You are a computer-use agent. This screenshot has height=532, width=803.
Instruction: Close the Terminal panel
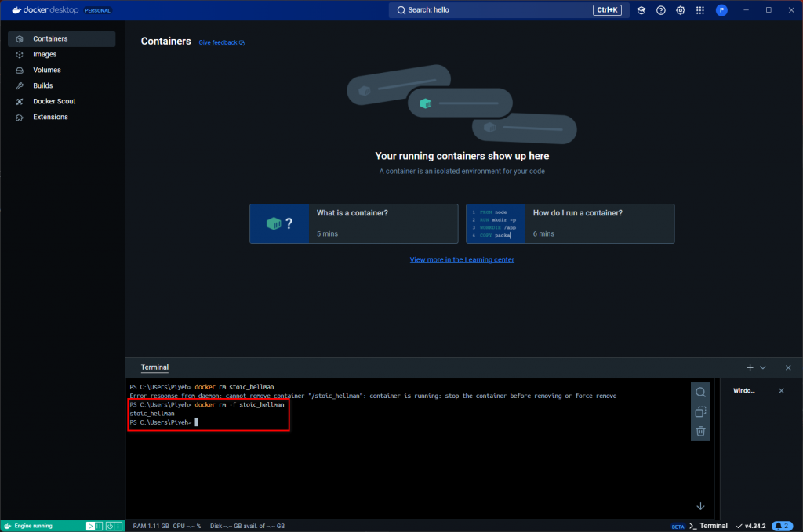[788, 367]
